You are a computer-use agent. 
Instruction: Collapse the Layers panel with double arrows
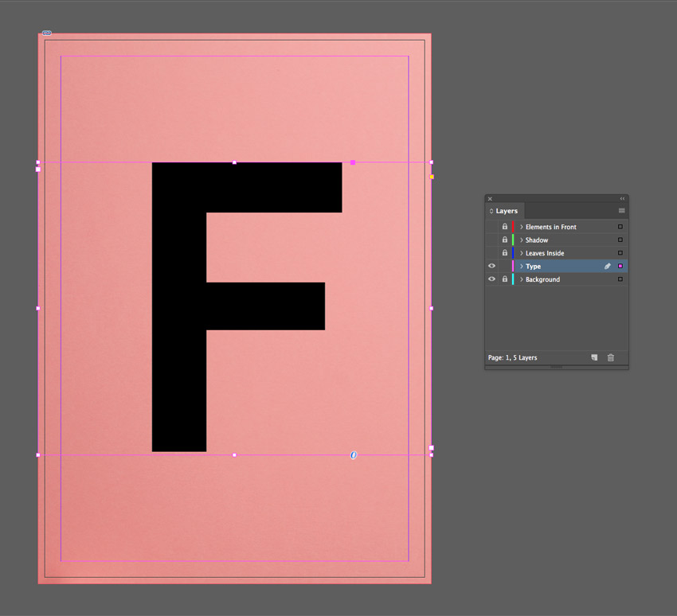click(622, 199)
